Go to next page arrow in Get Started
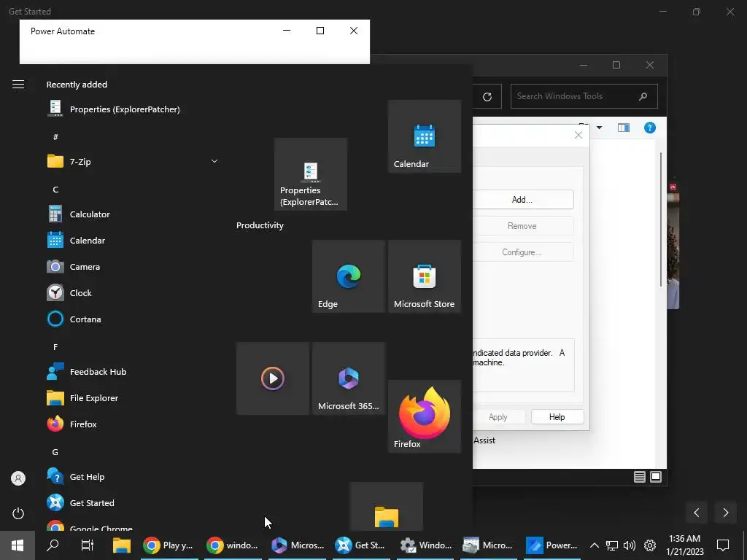The height and width of the screenshot is (560, 747). tap(726, 513)
